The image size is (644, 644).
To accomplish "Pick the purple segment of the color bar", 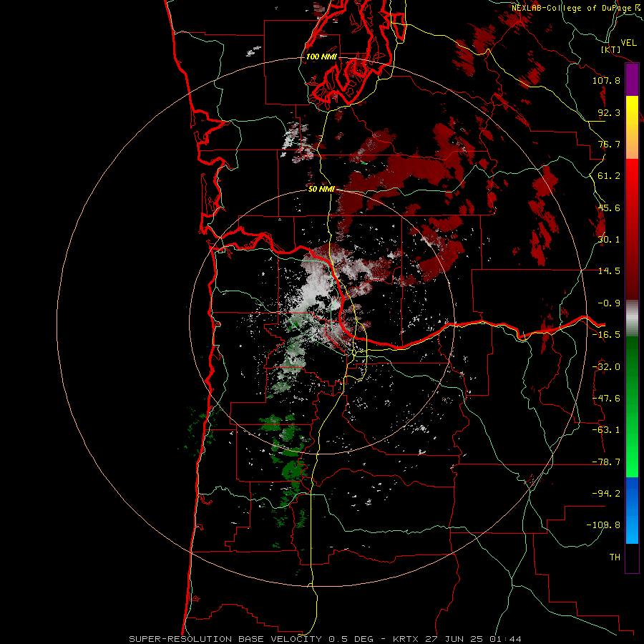I will (x=632, y=80).
